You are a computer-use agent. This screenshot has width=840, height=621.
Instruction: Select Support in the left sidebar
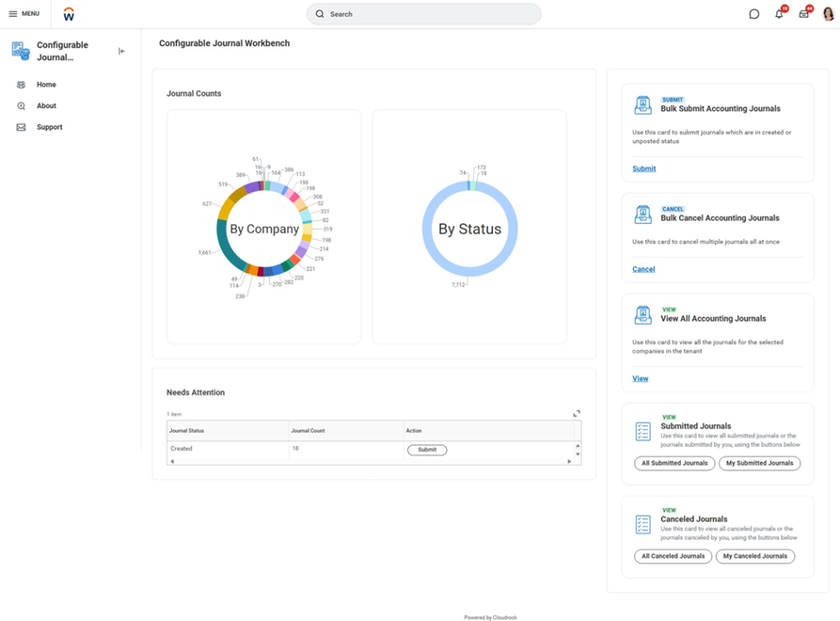(48, 126)
